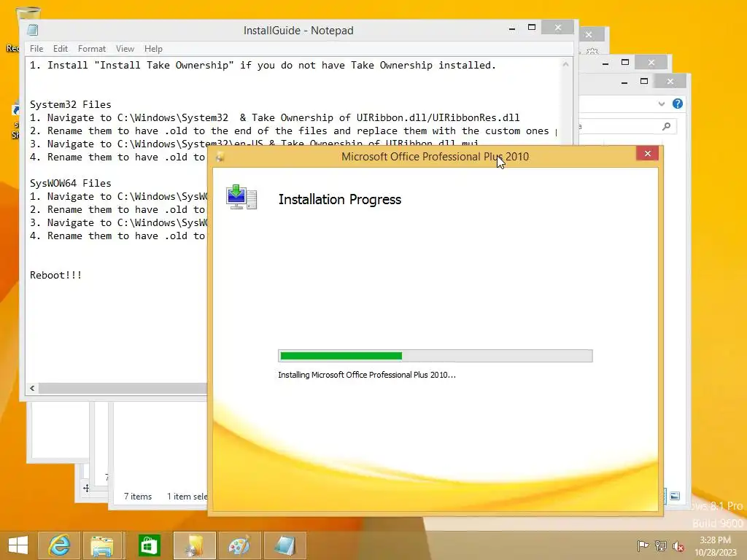The width and height of the screenshot is (747, 560).
Task: Click the search magnifier in Explorer window
Action: [667, 126]
